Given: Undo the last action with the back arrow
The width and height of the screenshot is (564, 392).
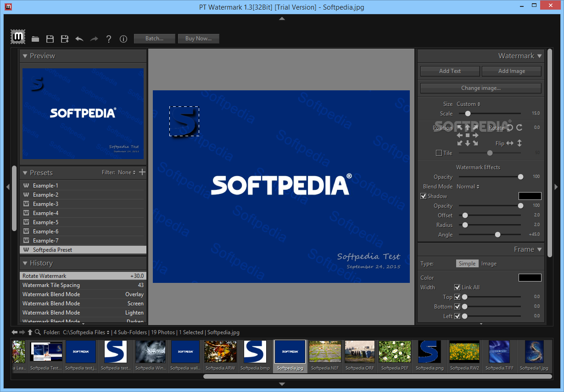Looking at the screenshot, I should (x=79, y=39).
